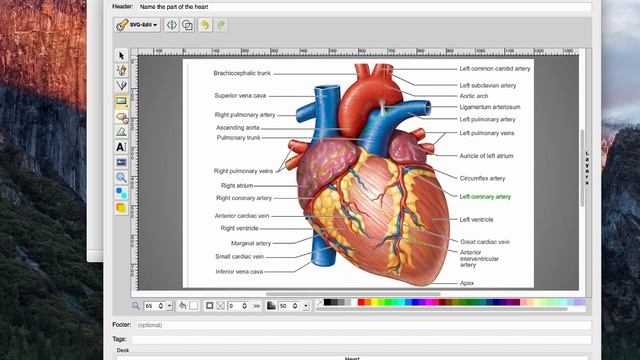Click the 'Great cardiac vein' label
The width and height of the screenshot is (640, 360).
[485, 242]
